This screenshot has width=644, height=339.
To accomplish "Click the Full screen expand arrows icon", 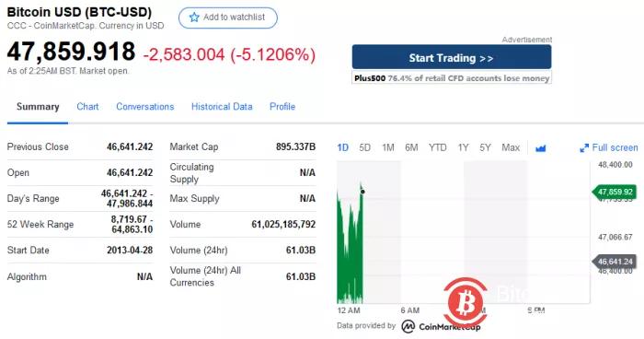I will [x=584, y=148].
